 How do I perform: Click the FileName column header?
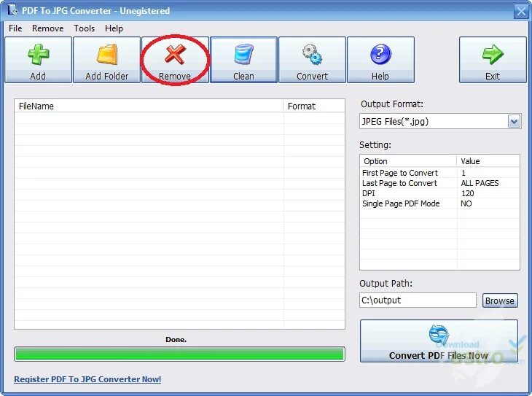pyautogui.click(x=149, y=106)
